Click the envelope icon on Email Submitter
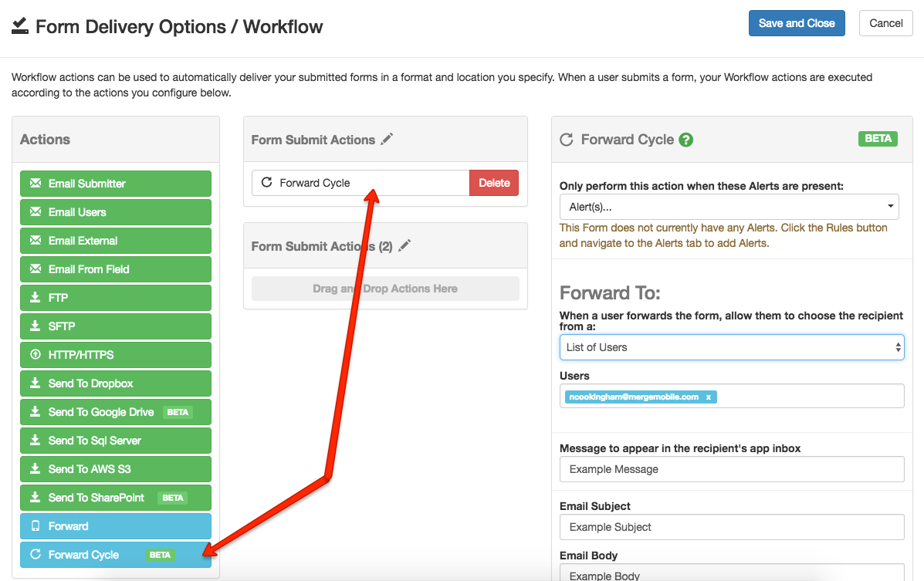The width and height of the screenshot is (924, 581). click(35, 184)
